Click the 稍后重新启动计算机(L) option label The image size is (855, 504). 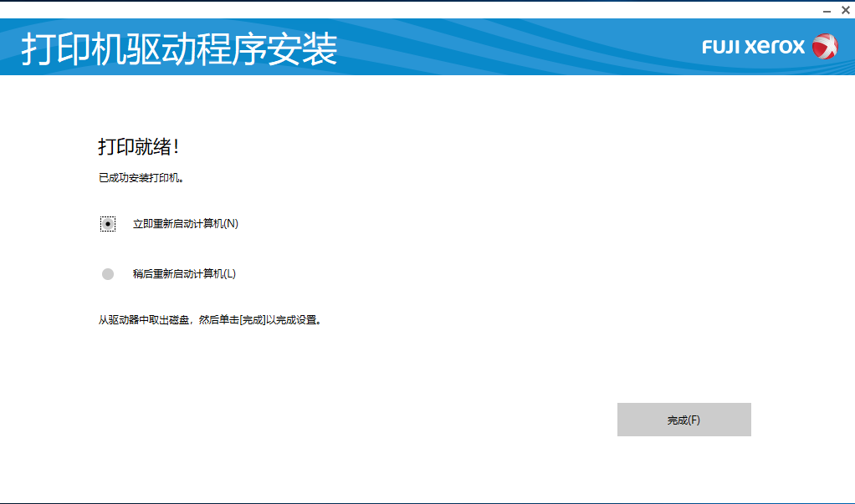[x=184, y=274]
